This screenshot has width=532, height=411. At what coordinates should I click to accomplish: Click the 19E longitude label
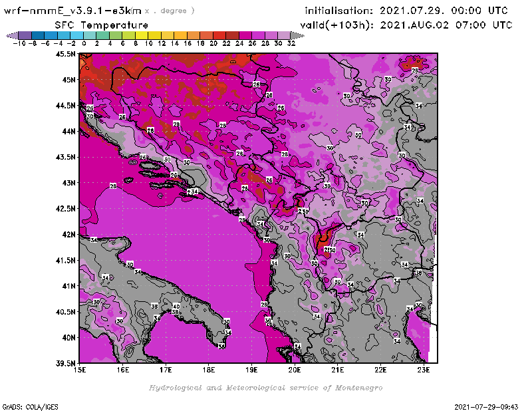pyautogui.click(x=252, y=370)
